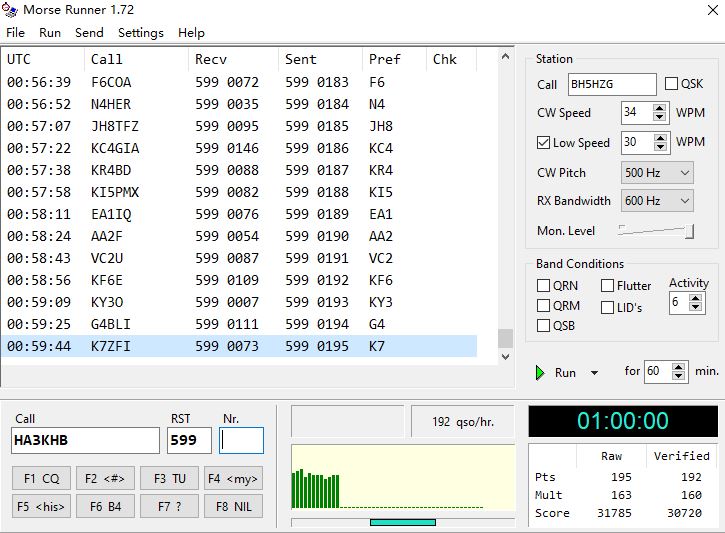Click the teal bandwidth indicator bar
Viewport: 725px width, 533px height.
pyautogui.click(x=403, y=522)
